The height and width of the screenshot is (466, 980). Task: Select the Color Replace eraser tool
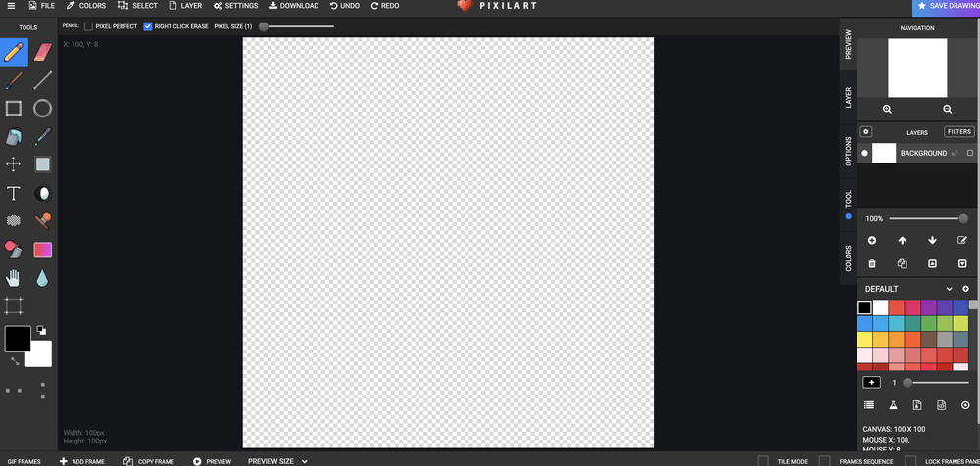[x=14, y=250]
